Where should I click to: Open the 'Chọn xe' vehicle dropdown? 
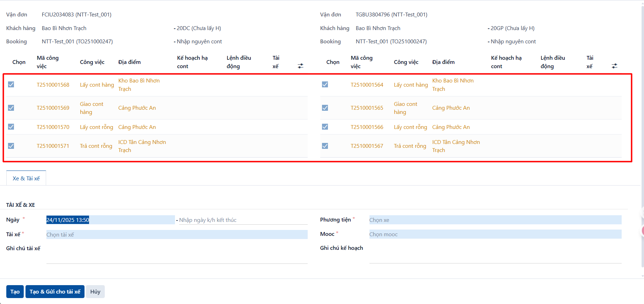coord(495,220)
